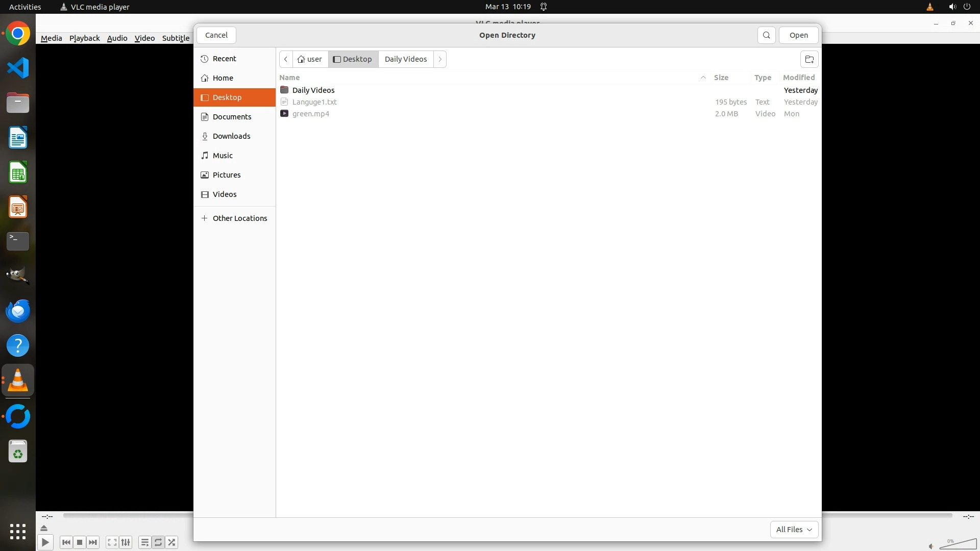Click the Name column sort arrow
This screenshot has height=551, width=980.
(703, 78)
